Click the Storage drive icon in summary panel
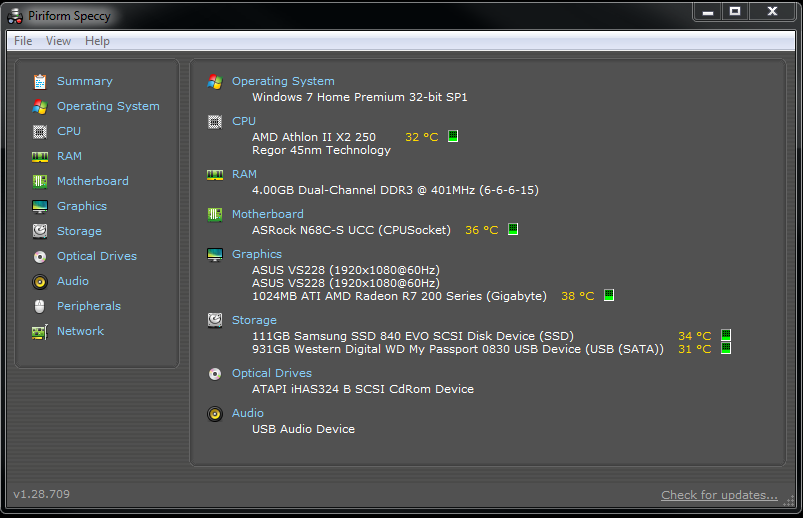Image resolution: width=803 pixels, height=518 pixels. pos(215,320)
